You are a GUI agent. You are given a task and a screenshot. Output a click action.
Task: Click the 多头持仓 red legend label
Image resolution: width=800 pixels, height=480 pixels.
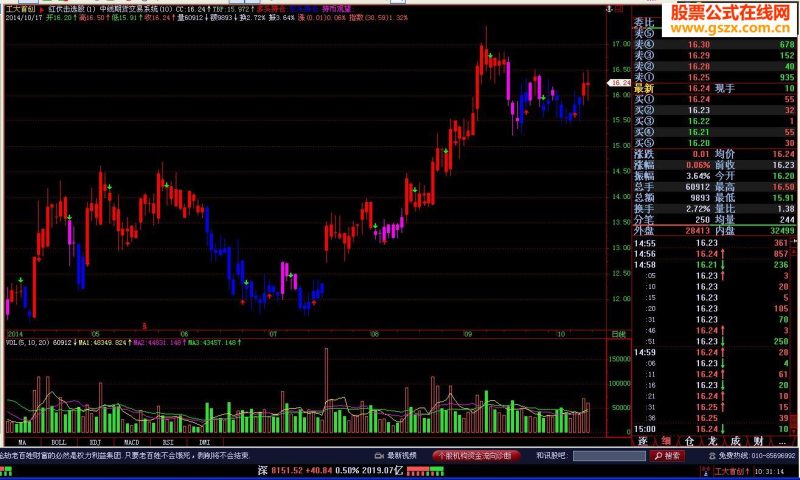(x=270, y=10)
